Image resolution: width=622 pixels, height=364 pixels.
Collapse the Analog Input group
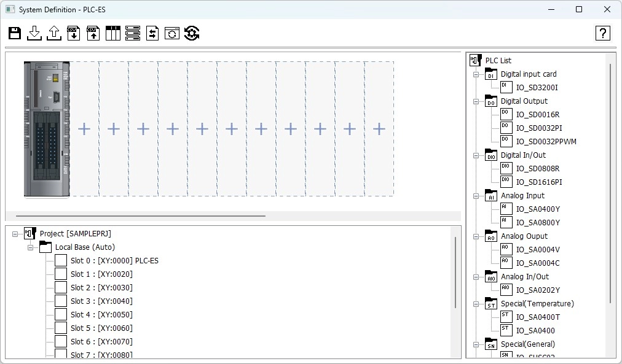(476, 196)
